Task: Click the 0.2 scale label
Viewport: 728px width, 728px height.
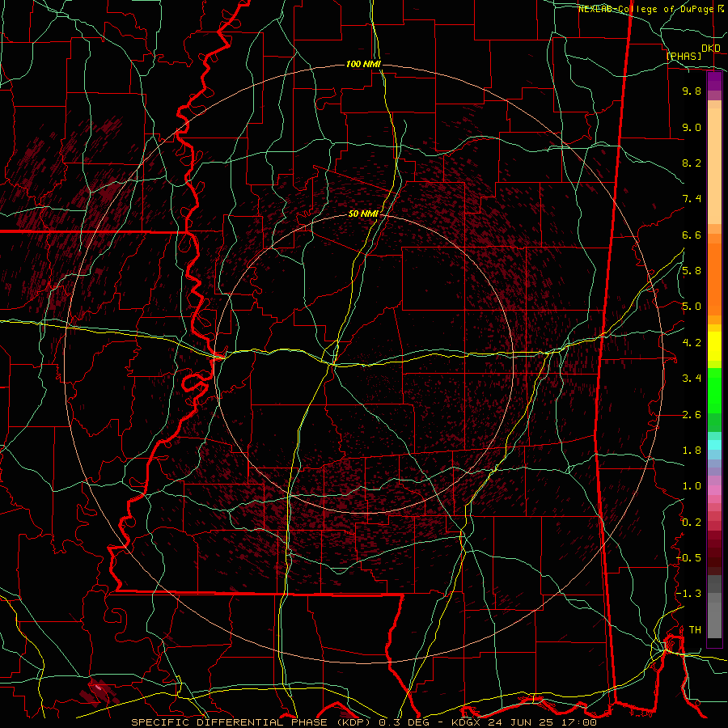Action: coord(692,523)
